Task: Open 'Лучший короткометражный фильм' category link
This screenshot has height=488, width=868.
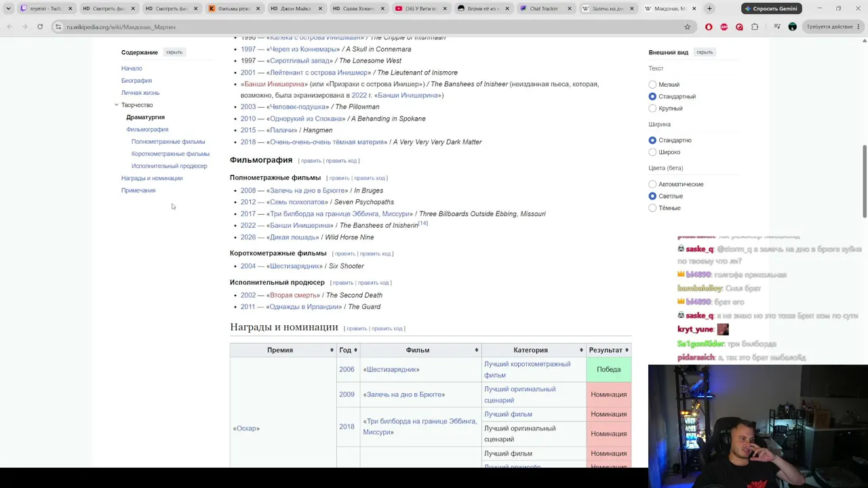Action: (x=527, y=369)
